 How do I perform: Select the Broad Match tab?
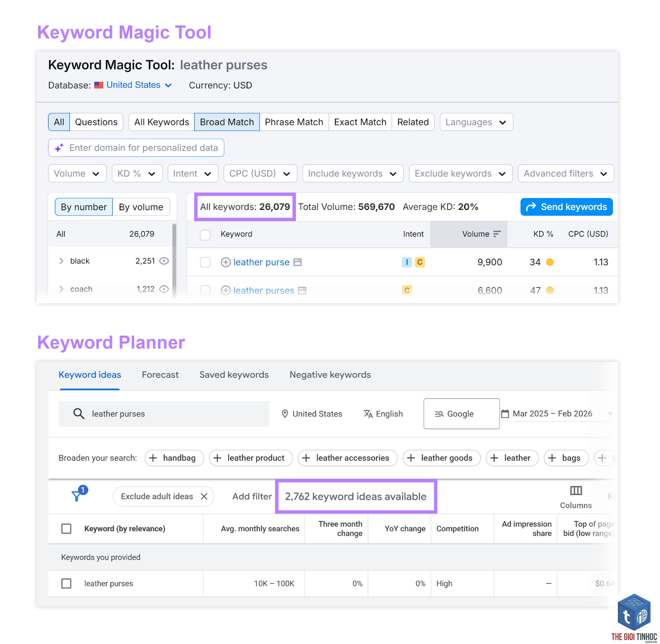pyautogui.click(x=227, y=122)
